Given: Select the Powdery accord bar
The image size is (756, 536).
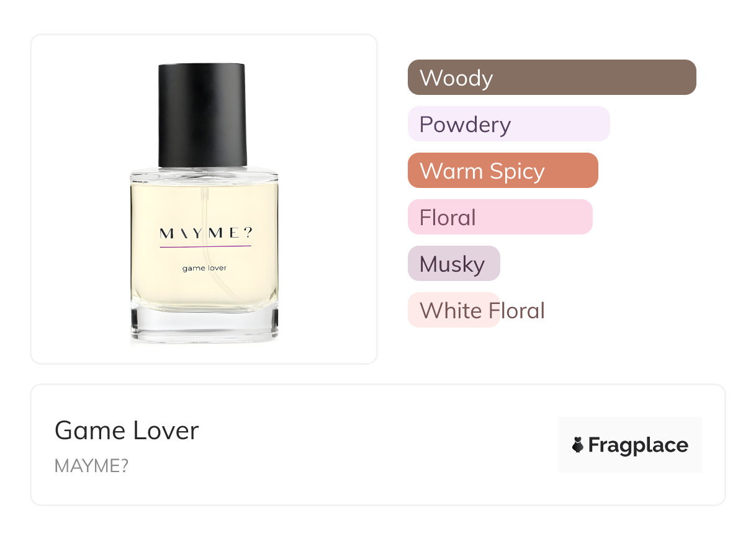Looking at the screenshot, I should (x=509, y=124).
